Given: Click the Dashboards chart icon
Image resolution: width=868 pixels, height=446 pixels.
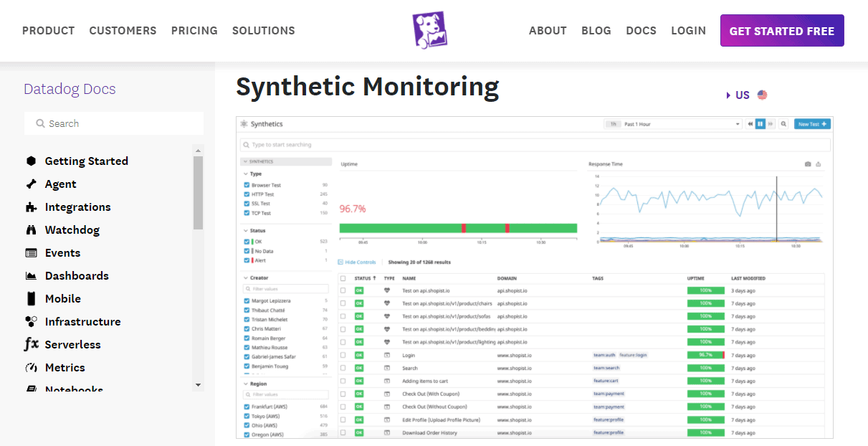Looking at the screenshot, I should pos(31,276).
